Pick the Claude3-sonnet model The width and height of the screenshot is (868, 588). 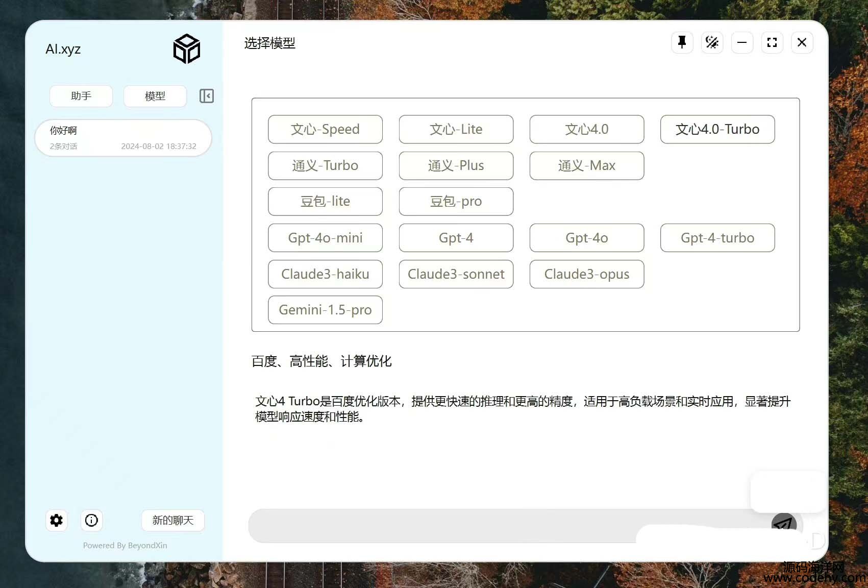point(456,274)
